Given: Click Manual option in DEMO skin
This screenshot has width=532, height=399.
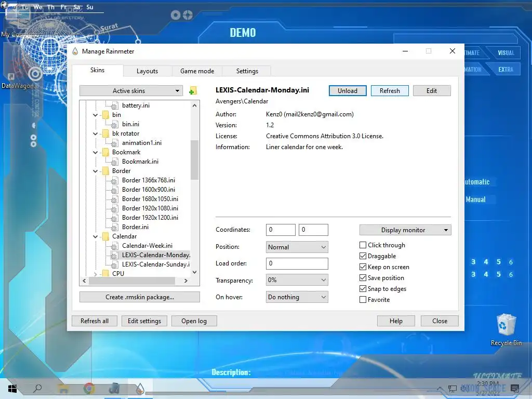Looking at the screenshot, I should pos(475,199).
